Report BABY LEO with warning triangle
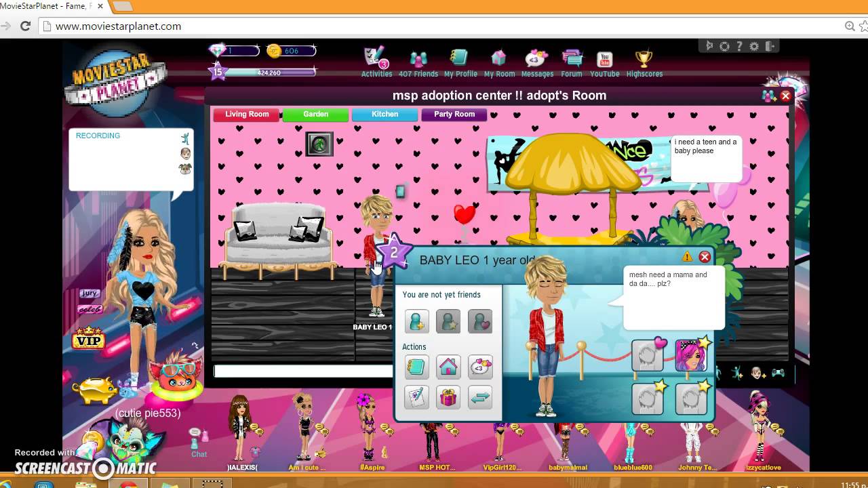Screen dimensions: 868x488 (x=688, y=257)
